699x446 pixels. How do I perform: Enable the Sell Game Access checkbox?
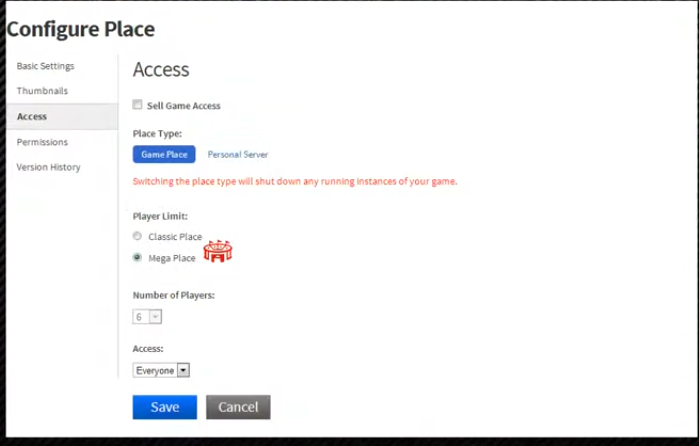[138, 105]
